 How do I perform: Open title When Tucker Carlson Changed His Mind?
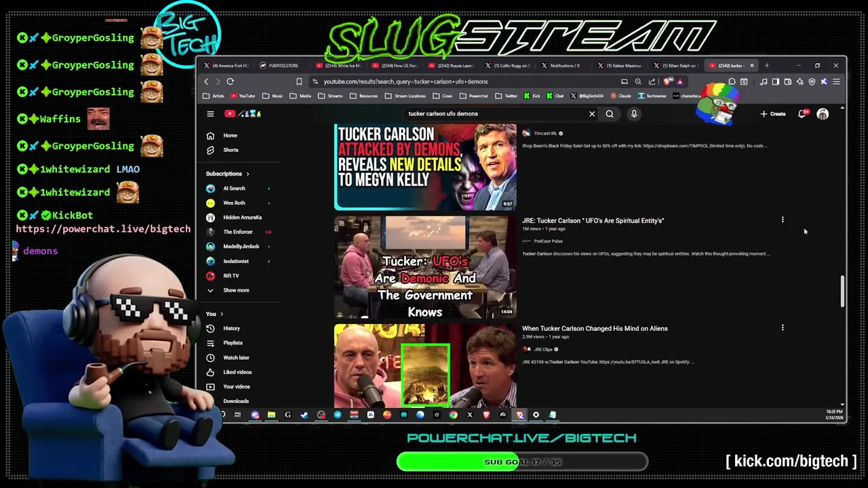pyautogui.click(x=595, y=328)
